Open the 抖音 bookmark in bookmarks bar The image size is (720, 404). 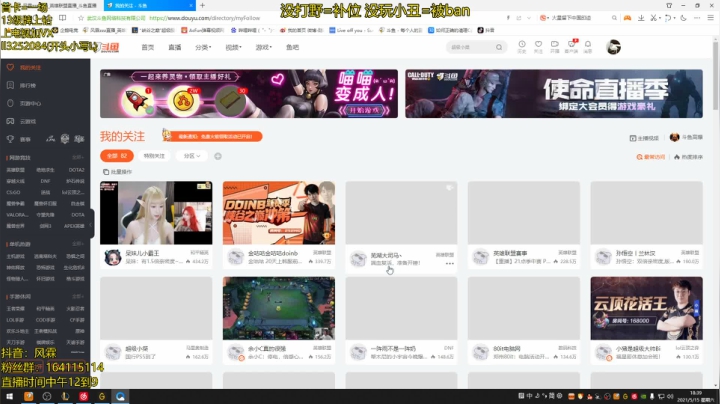[486, 30]
